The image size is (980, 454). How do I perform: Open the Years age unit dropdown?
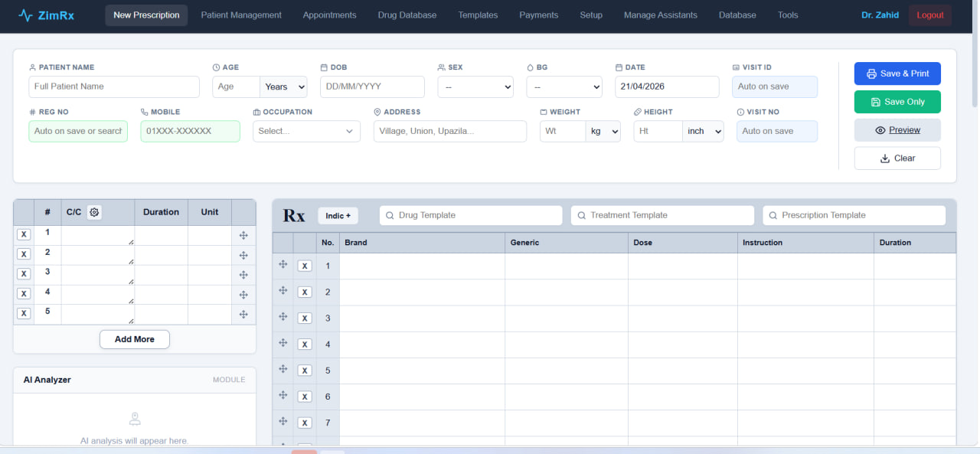coord(283,87)
